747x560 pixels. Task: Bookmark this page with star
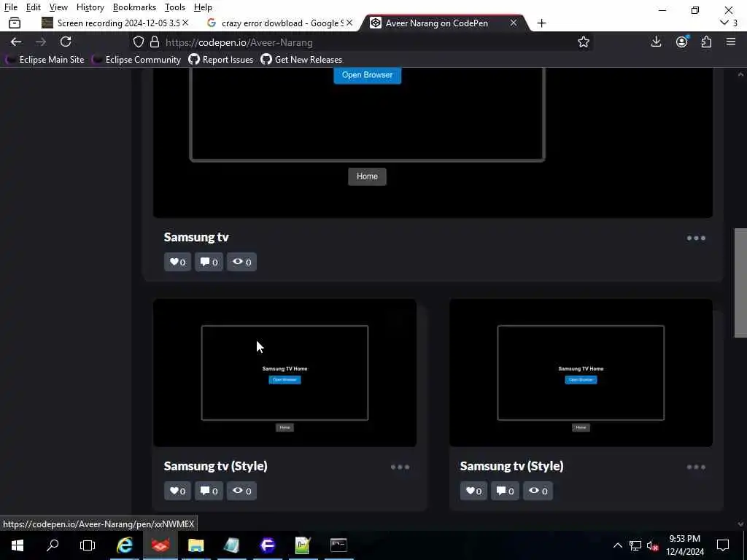point(583,42)
